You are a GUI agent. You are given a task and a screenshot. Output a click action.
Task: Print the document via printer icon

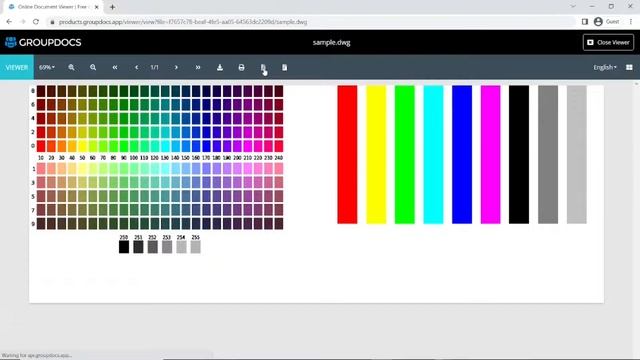point(241,67)
